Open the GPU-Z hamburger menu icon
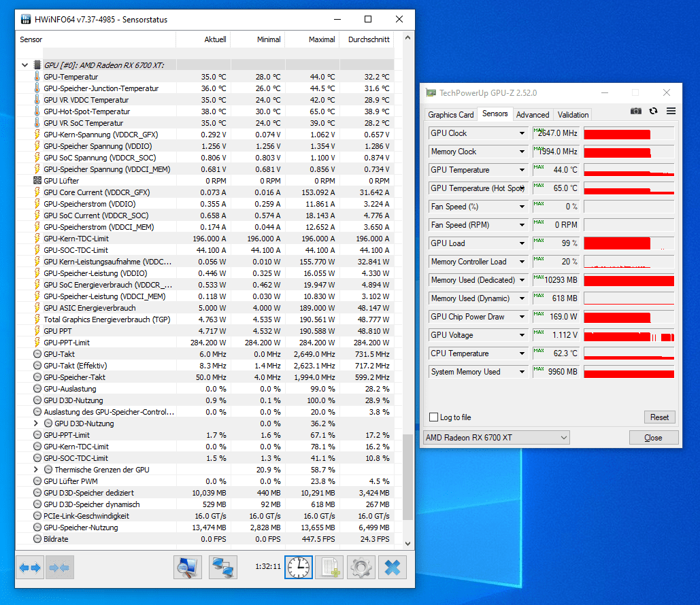 (x=671, y=111)
